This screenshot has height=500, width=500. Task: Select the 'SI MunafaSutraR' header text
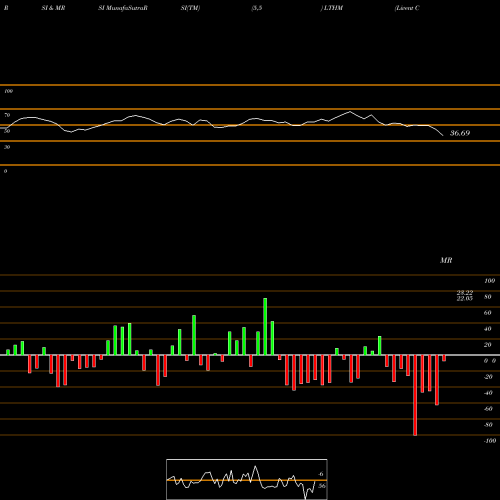coord(123,8)
